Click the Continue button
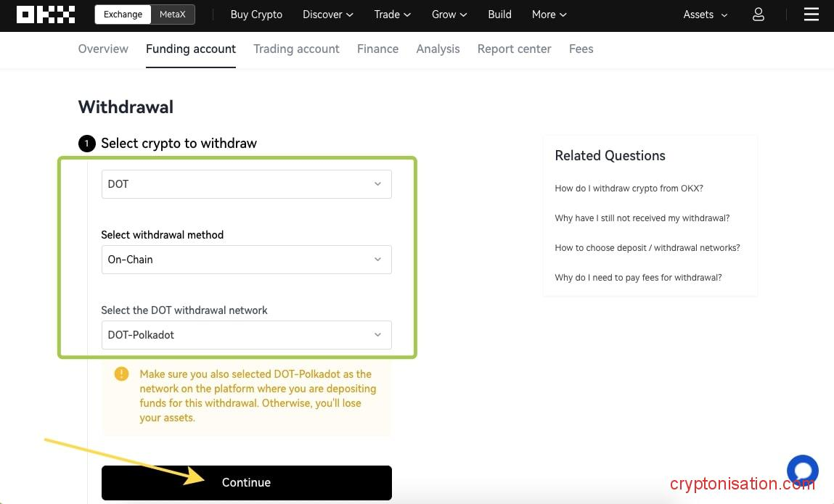 point(246,483)
